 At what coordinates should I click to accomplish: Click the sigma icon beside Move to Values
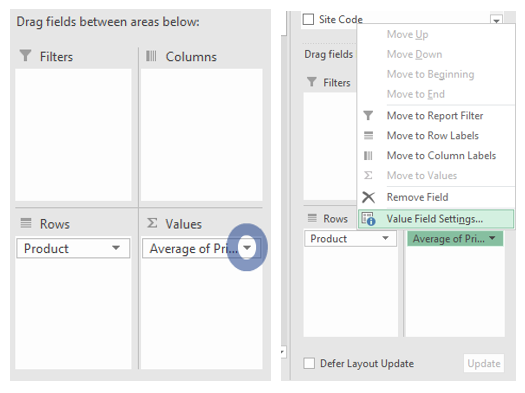coord(368,175)
